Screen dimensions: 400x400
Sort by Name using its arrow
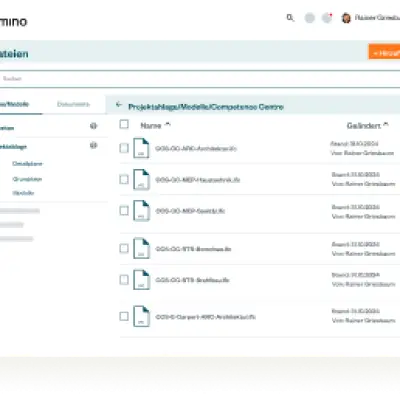point(168,125)
